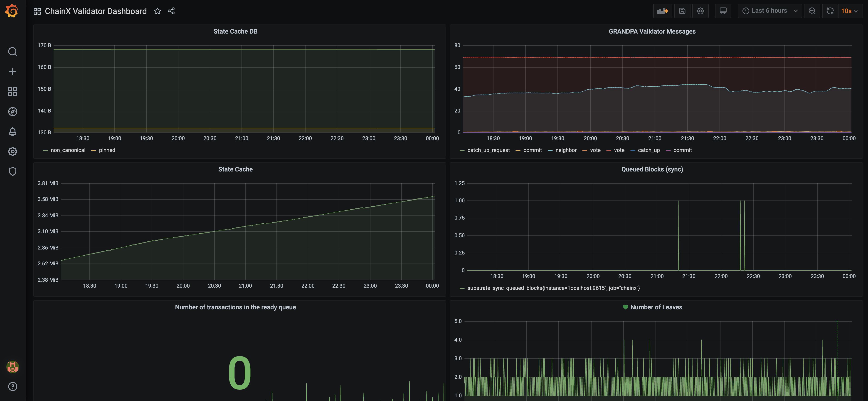This screenshot has height=401, width=868.
Task: Open the Server Admin shield icon
Action: click(x=12, y=171)
